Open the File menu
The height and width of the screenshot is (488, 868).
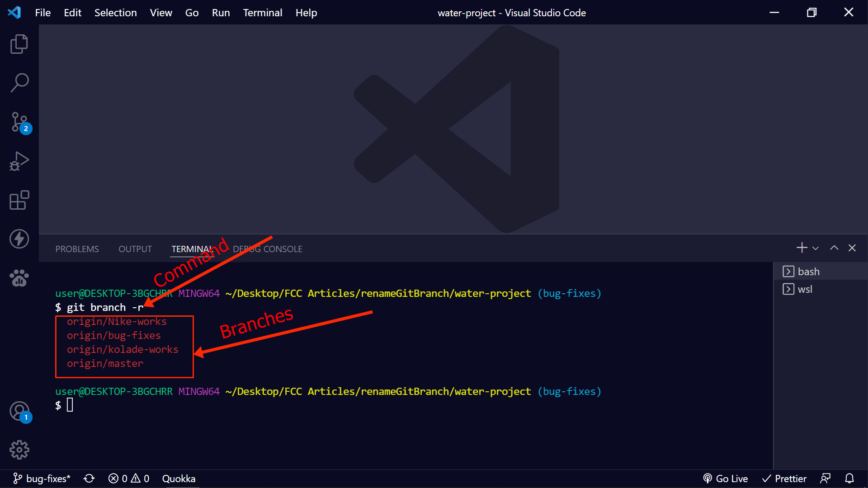43,13
